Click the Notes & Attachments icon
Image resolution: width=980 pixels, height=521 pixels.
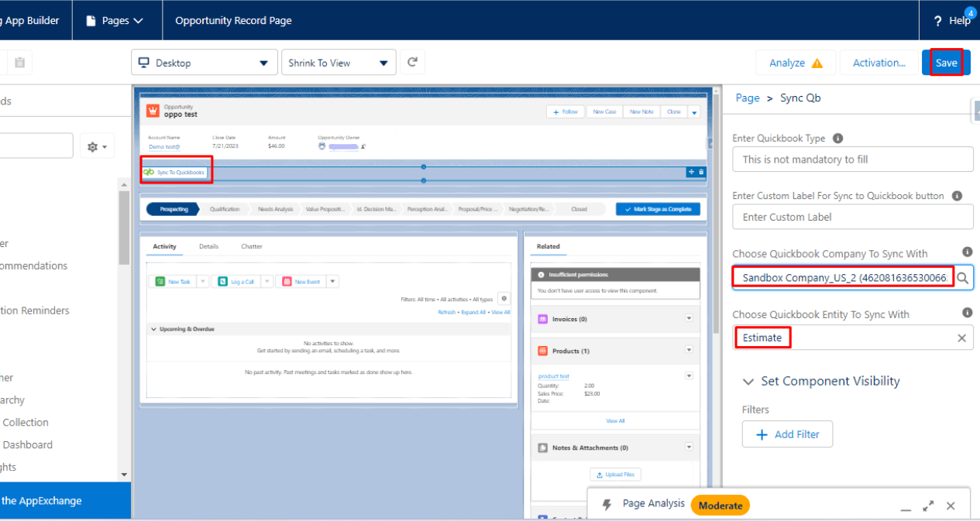click(x=542, y=447)
